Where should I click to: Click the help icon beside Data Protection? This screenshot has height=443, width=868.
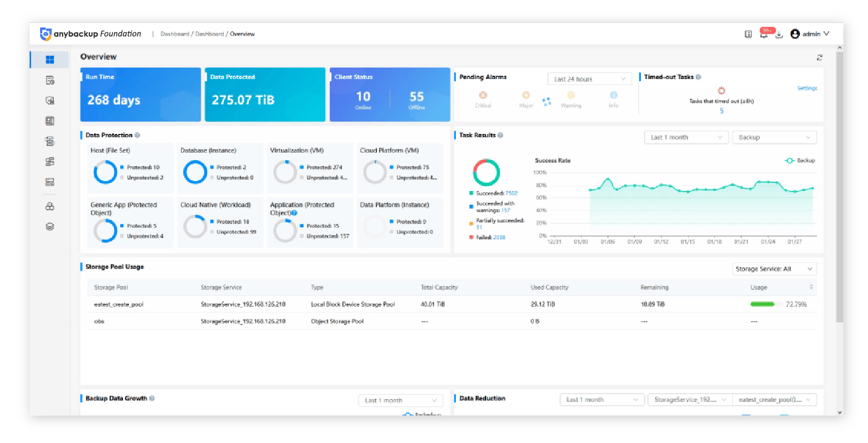coord(137,135)
